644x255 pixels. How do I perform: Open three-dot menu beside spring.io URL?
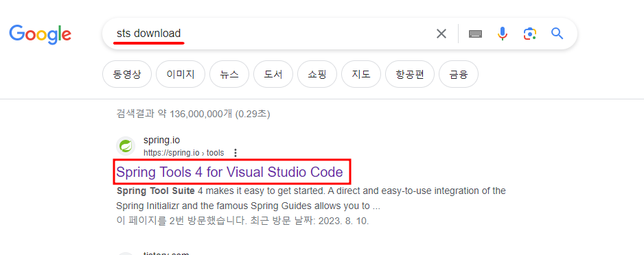tap(235, 153)
